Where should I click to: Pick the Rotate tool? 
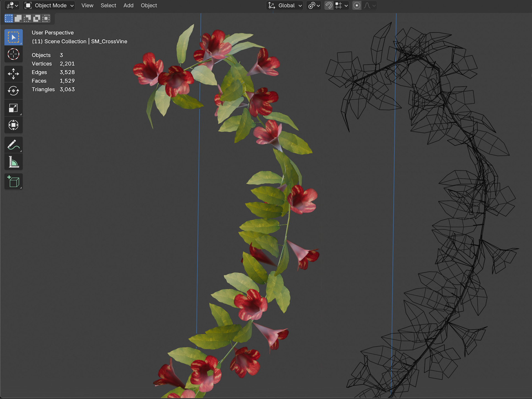13,91
